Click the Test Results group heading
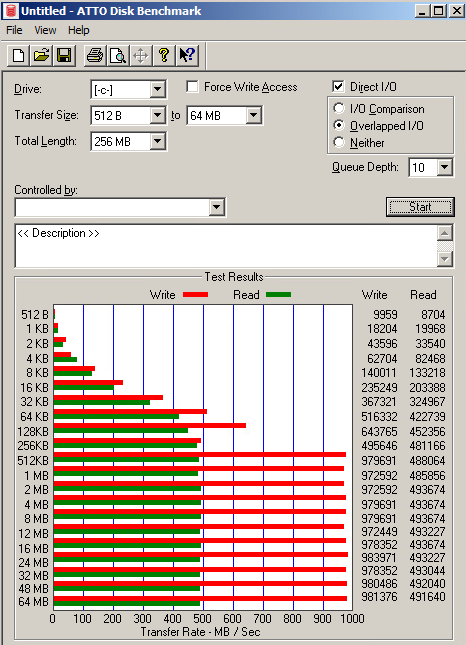 234,277
